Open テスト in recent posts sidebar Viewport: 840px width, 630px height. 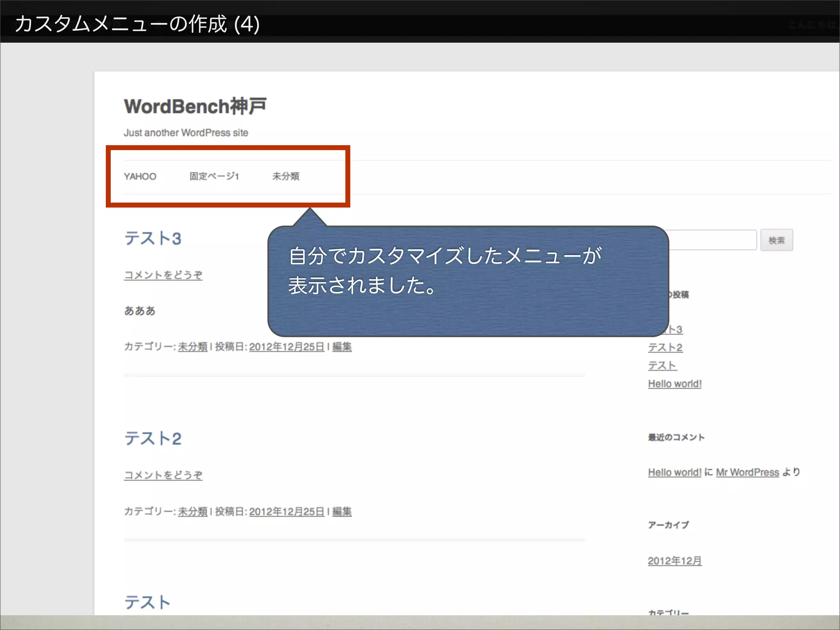(662, 365)
